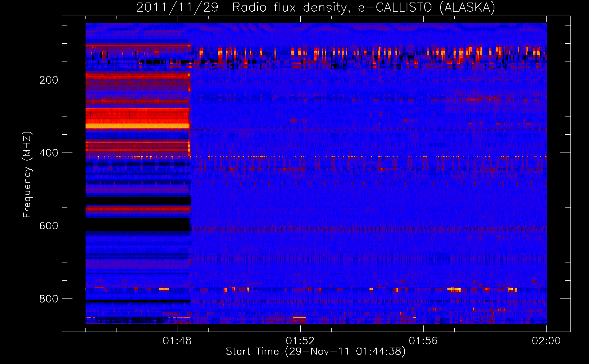Click the 01:48 time tick label
The image size is (589, 364).
tap(177, 341)
